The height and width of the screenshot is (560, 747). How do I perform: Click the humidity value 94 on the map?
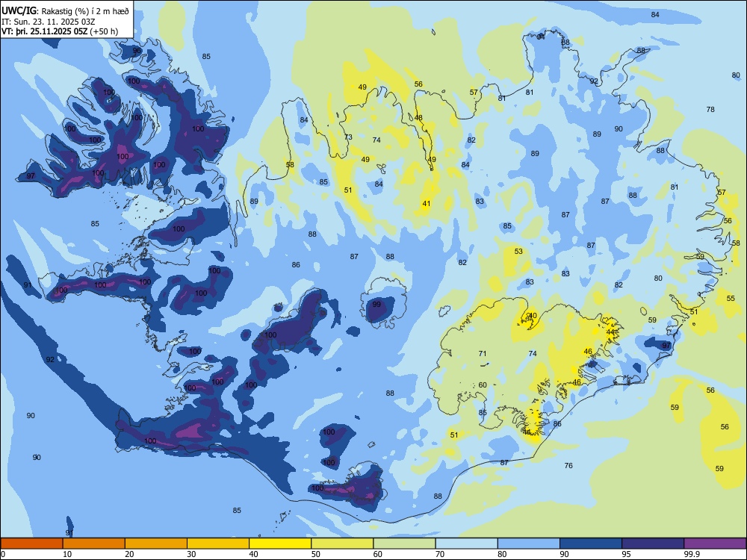tap(541, 37)
